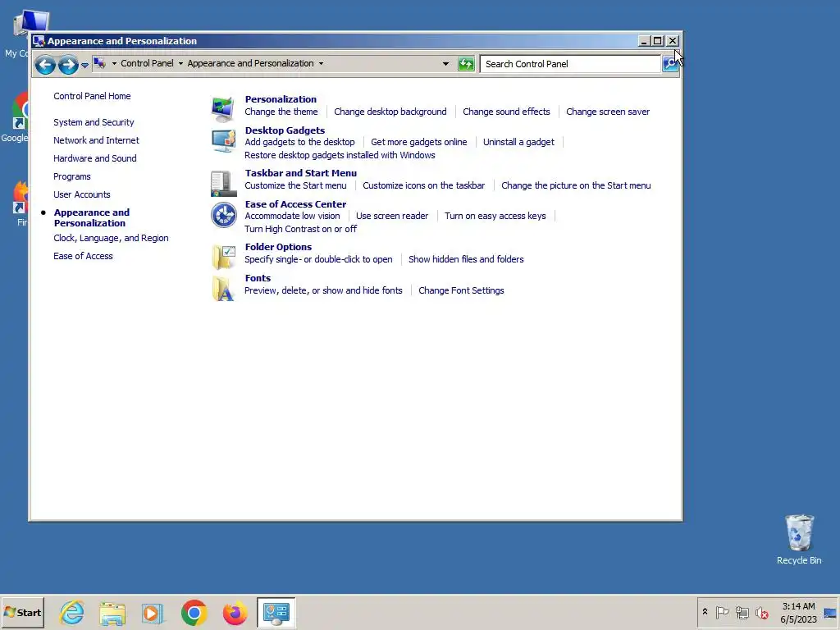
Task: Open the Ease of Access Center icon
Action: click(x=223, y=216)
